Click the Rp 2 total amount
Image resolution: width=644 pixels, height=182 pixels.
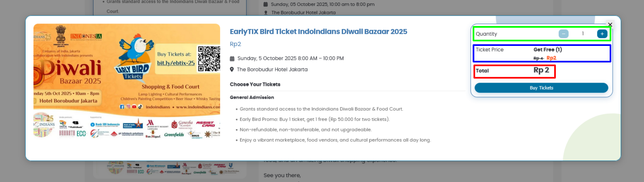541,71
